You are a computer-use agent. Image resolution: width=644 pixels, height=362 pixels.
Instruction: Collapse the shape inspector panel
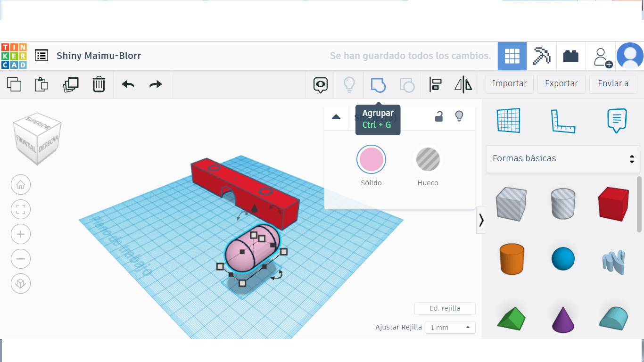[x=336, y=117]
